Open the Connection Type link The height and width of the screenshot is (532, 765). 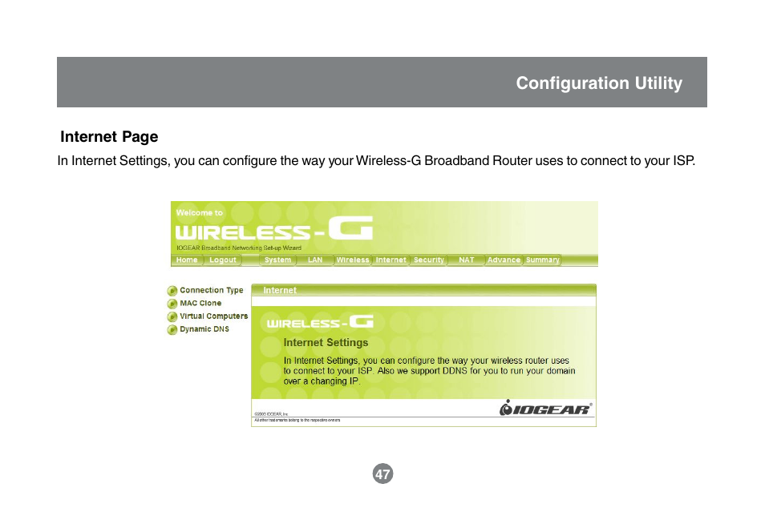tap(211, 290)
